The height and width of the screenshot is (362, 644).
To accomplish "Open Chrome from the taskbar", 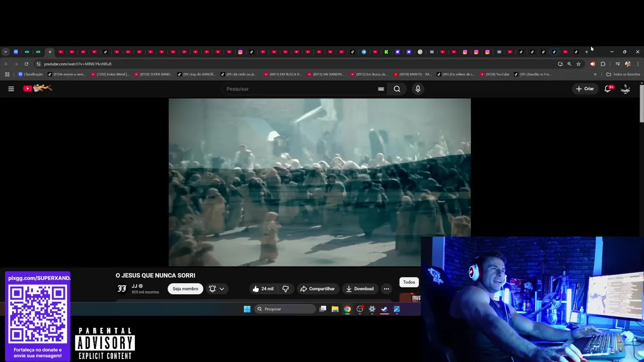I will pyautogui.click(x=347, y=309).
